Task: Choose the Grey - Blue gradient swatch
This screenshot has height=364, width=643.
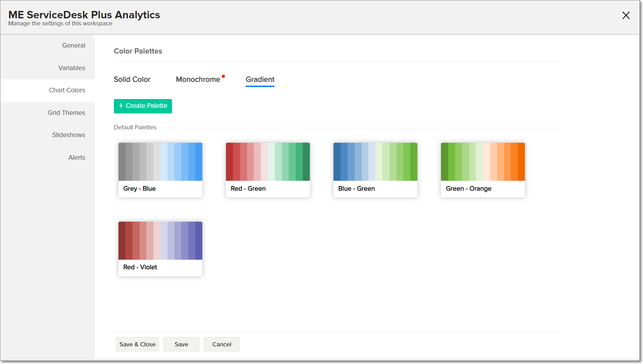Action: tap(160, 162)
